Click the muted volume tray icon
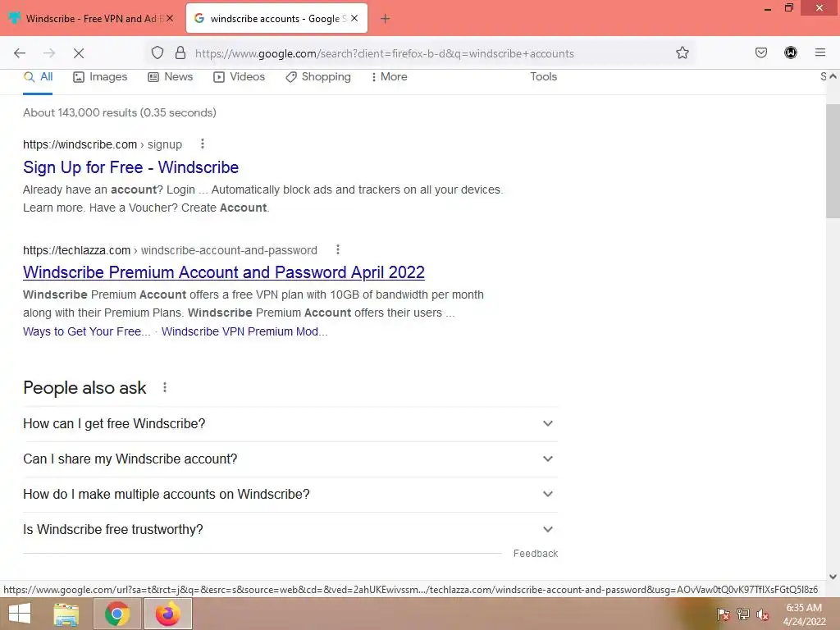This screenshot has width=840, height=630. 762,614
